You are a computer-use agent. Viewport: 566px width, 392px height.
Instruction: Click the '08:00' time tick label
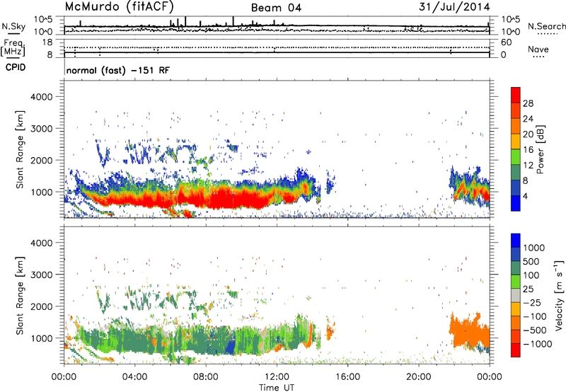point(206,377)
